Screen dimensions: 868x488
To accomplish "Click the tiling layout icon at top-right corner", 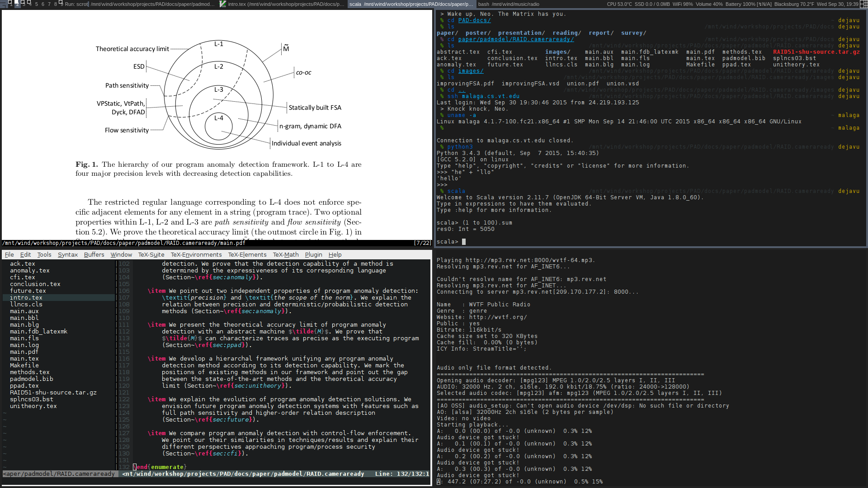I will tap(863, 4).
